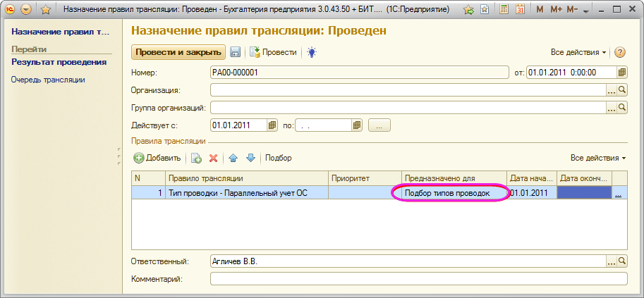Move the rule row down with the down arrow
Image resolution: width=644 pixels, height=298 pixels.
[x=250, y=159]
